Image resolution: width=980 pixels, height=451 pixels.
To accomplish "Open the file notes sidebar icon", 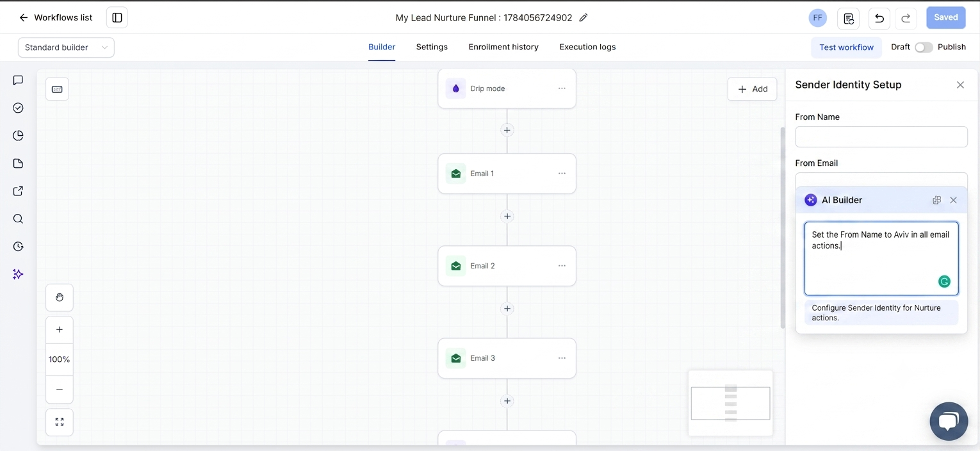I will click(18, 163).
